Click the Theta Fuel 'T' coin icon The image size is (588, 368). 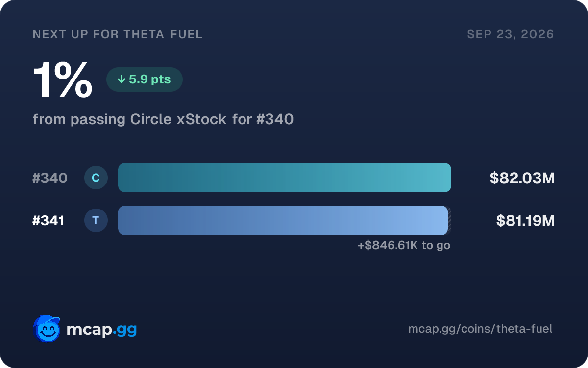96,220
